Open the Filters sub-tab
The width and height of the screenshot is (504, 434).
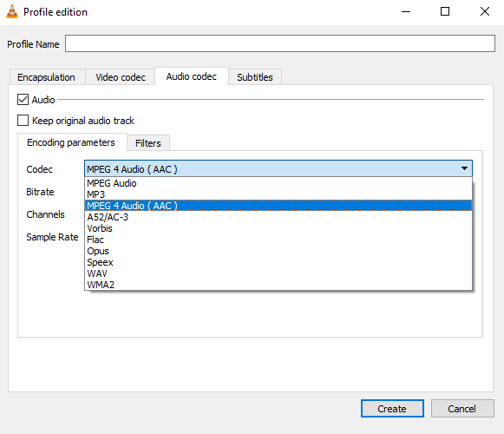click(148, 143)
